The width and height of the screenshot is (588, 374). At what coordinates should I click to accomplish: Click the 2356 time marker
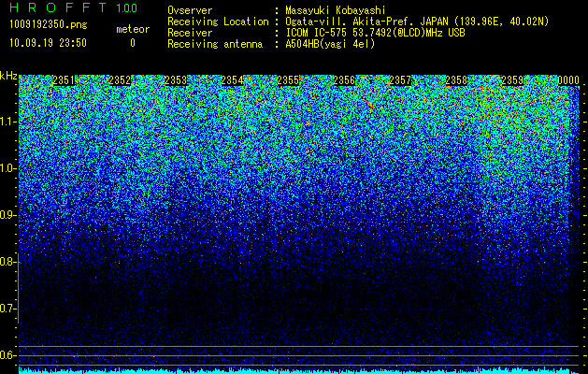pos(344,80)
